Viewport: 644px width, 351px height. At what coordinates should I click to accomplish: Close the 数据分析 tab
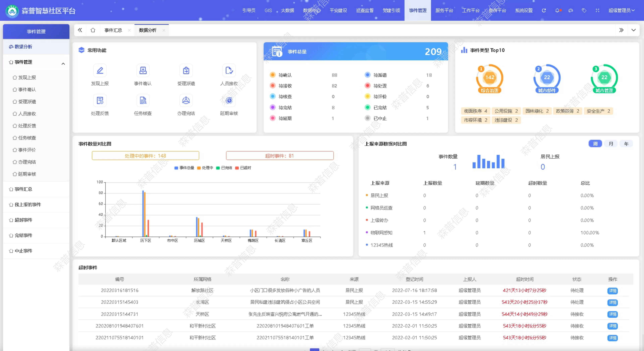coord(164,30)
